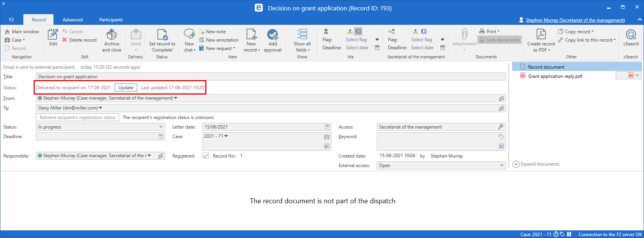Open the cSearch tool
Viewport: 644px width, 238px height.
click(631, 35)
